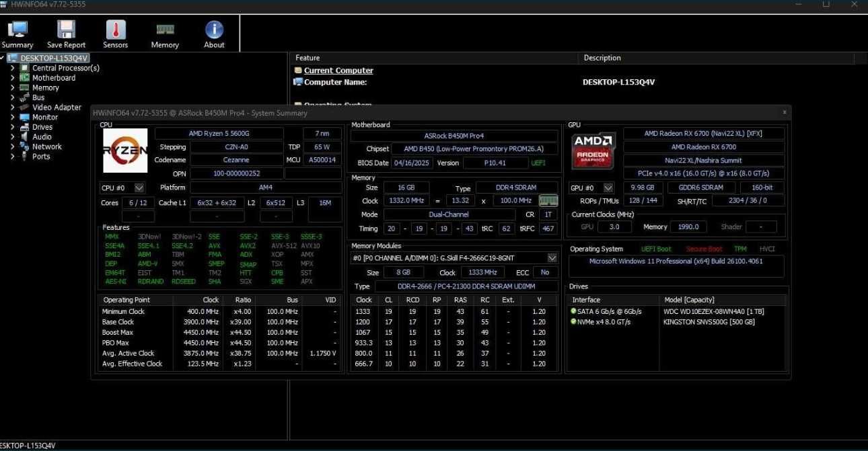Click the Current Computer folder icon
This screenshot has width=868, height=451.
point(298,71)
